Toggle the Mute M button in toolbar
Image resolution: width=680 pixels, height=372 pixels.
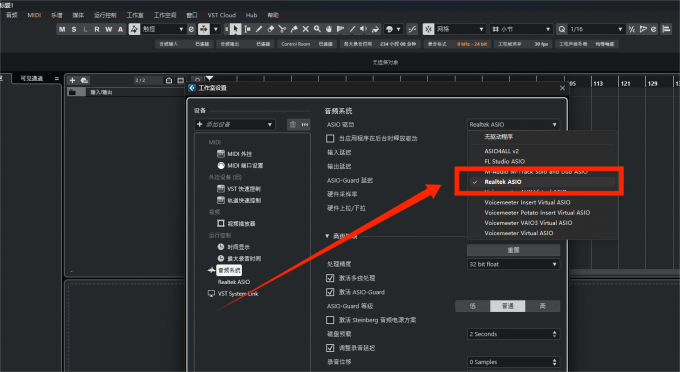click(62, 29)
